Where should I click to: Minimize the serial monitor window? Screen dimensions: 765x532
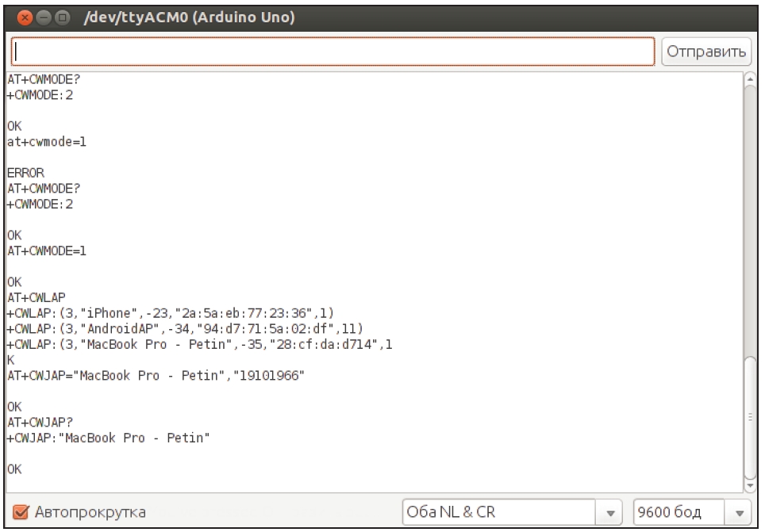tap(44, 18)
